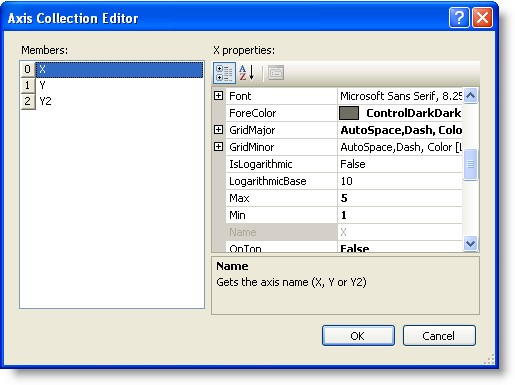The image size is (515, 385).
Task: Select the GridMinor property label
Action: pos(251,147)
